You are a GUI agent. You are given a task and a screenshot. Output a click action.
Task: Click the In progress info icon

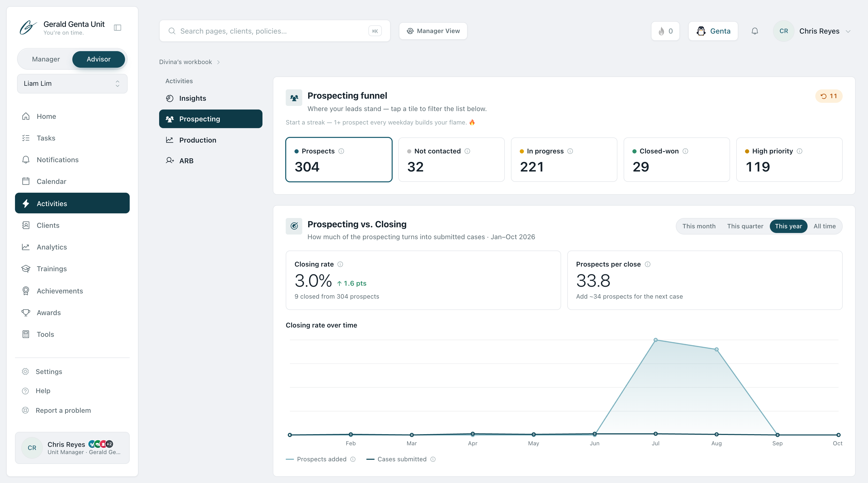click(x=570, y=151)
